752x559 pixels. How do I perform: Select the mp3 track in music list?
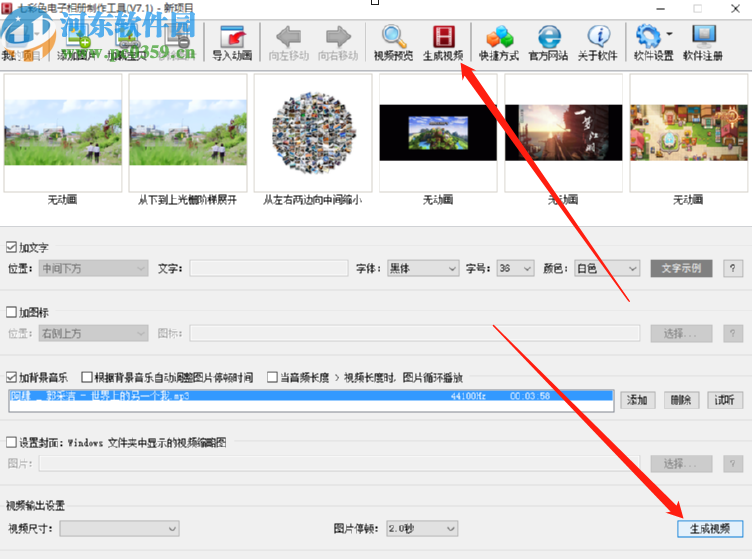(x=311, y=396)
